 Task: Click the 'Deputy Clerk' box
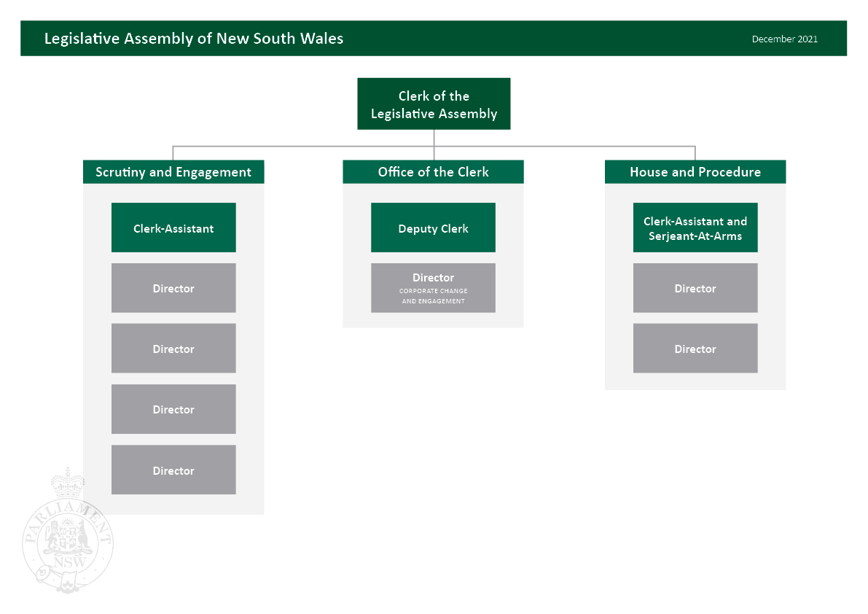433,228
